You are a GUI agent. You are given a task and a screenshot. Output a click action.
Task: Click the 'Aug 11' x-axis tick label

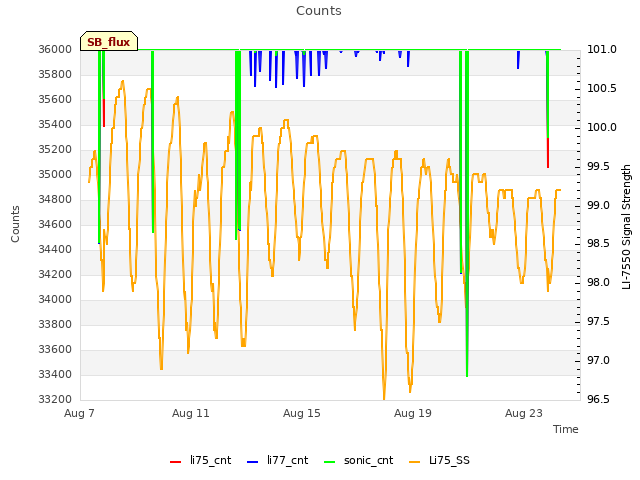click(x=191, y=413)
